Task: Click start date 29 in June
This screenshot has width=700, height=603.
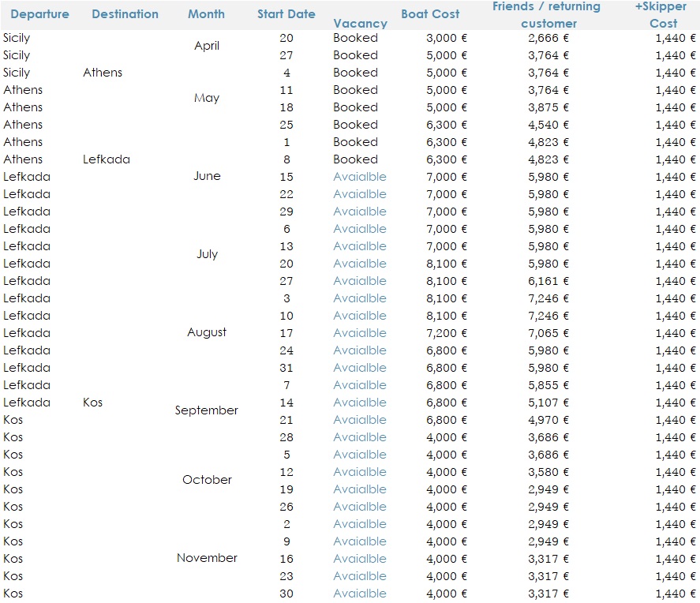Action: coord(286,212)
